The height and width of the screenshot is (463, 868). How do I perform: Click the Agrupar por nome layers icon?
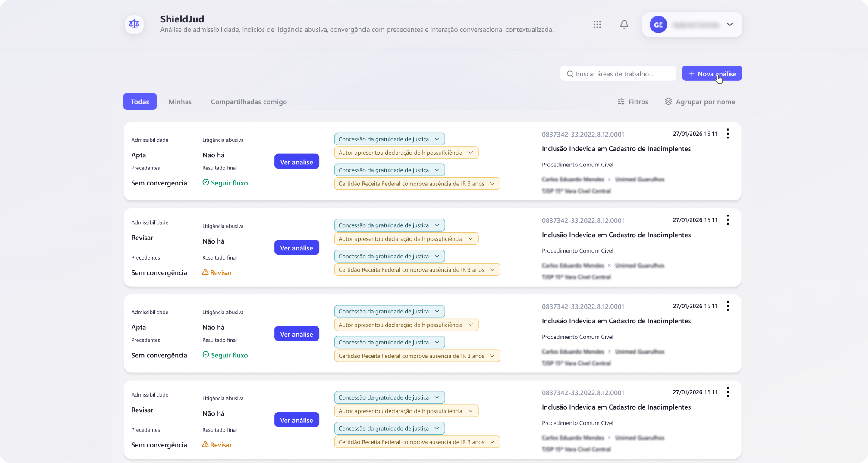[668, 101]
